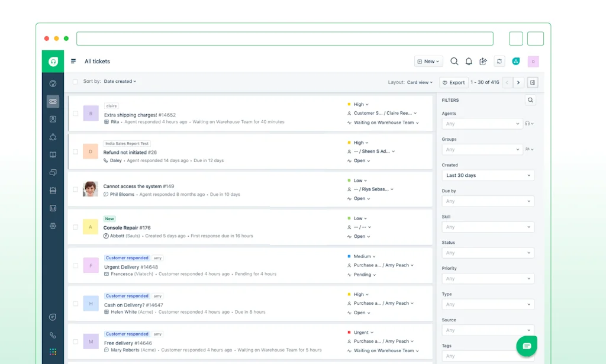This screenshot has height=364, width=606.
Task: Go to next page with the right arrow
Action: coord(518,82)
